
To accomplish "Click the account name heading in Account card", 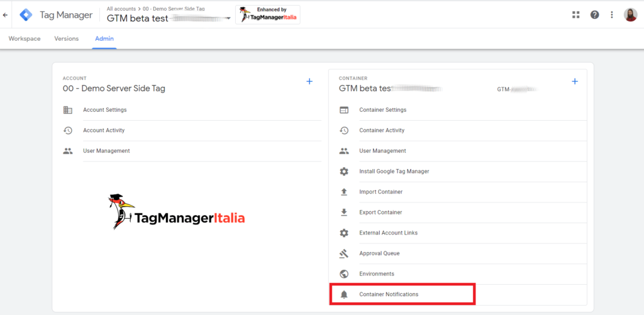I will pyautogui.click(x=114, y=88).
